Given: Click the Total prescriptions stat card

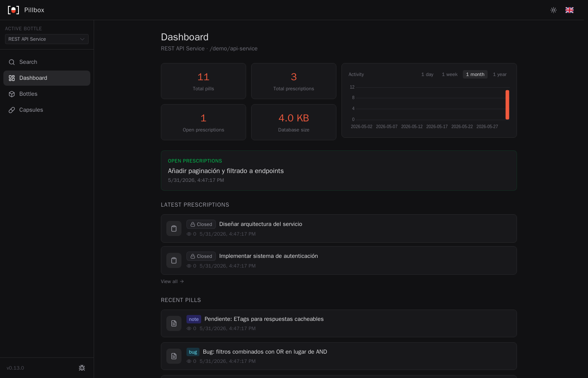Looking at the screenshot, I should coord(294,81).
